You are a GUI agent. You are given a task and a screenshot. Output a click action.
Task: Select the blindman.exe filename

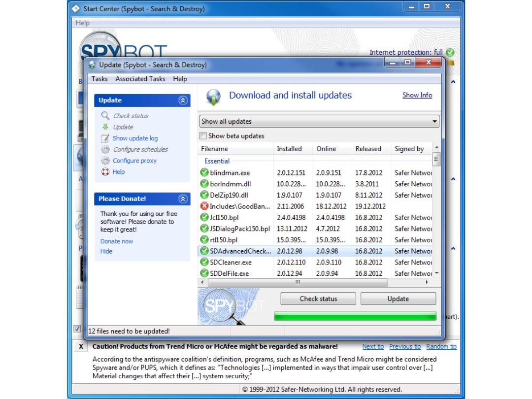[230, 173]
